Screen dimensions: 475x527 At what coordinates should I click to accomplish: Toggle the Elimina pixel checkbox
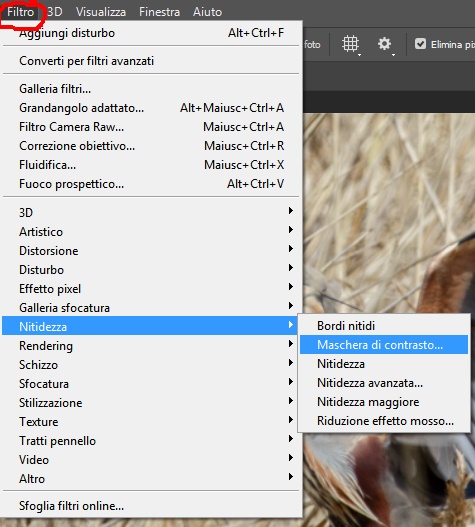click(x=420, y=44)
